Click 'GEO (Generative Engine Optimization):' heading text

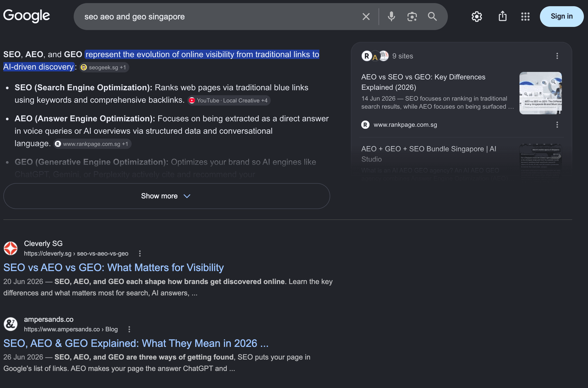point(92,162)
